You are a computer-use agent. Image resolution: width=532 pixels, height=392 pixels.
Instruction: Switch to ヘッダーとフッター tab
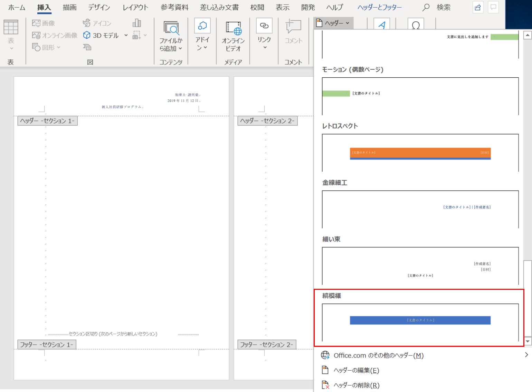point(379,7)
